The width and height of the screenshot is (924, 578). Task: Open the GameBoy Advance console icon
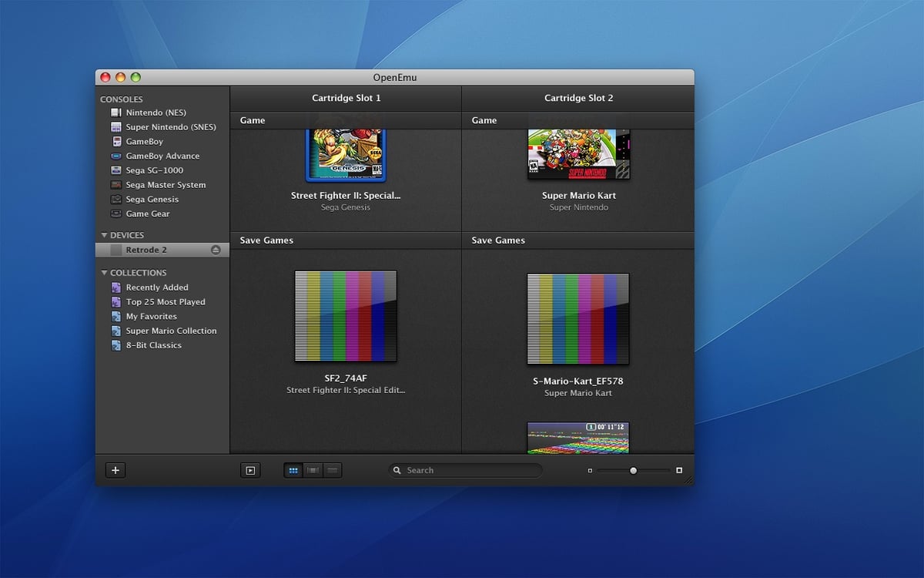pyautogui.click(x=116, y=156)
